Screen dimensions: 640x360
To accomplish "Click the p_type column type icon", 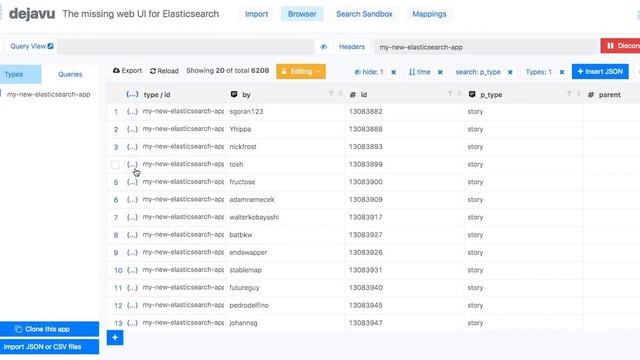I will tap(472, 94).
